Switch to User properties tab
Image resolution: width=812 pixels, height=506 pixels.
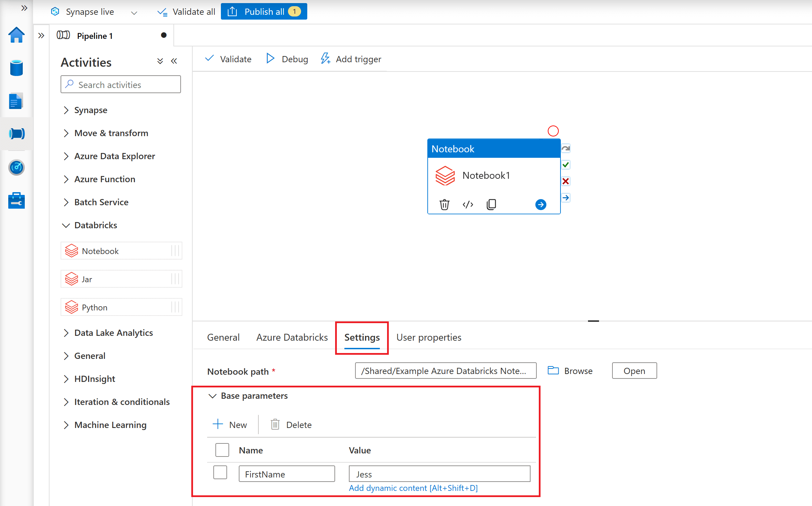(x=429, y=337)
